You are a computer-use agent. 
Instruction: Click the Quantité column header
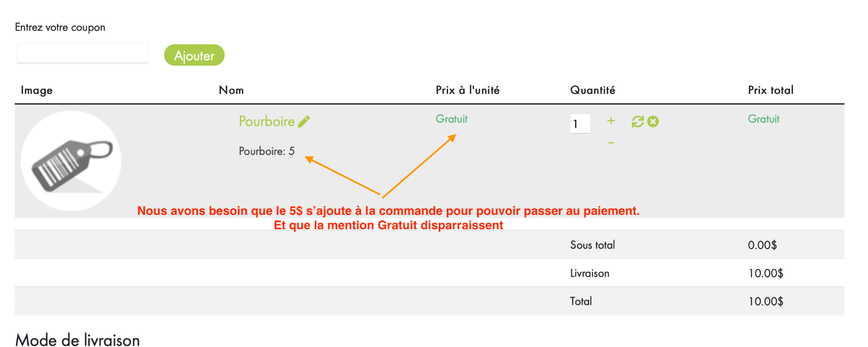coord(592,90)
